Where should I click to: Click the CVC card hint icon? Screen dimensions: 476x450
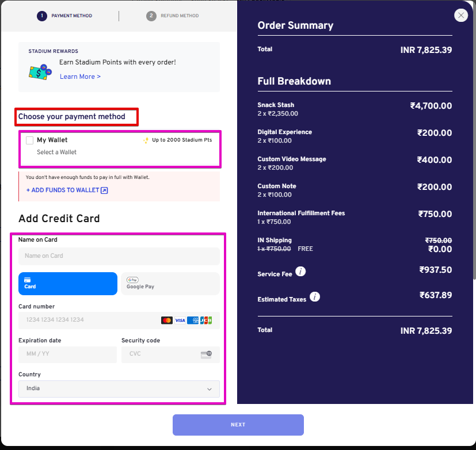tap(206, 354)
